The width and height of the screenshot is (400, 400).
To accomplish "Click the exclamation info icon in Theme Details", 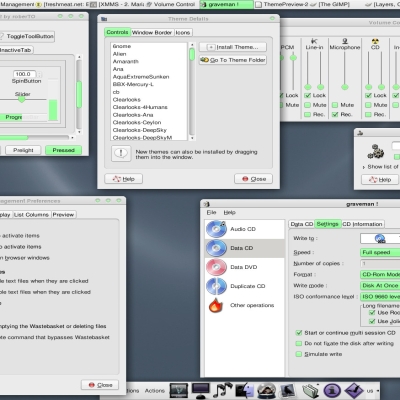I will point(121,153).
